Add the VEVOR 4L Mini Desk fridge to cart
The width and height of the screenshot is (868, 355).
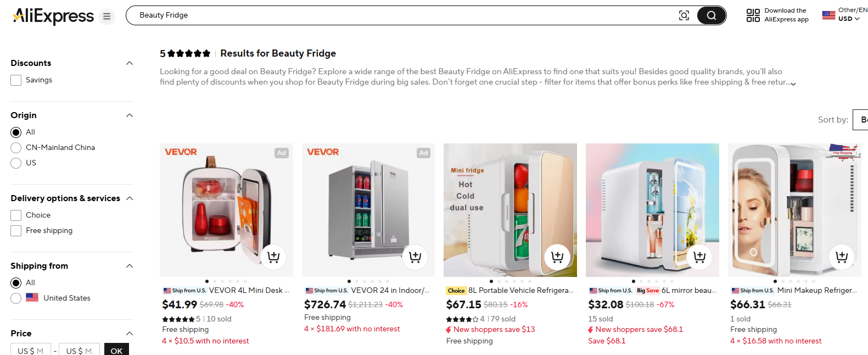tap(273, 257)
